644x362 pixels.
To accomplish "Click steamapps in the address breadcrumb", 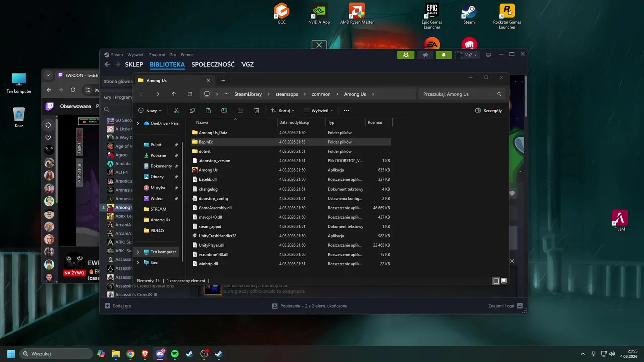I will click(287, 94).
